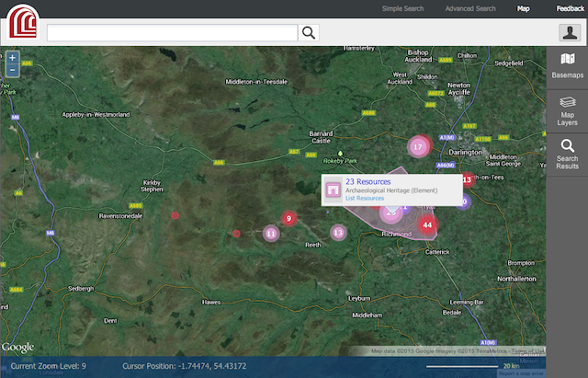Click the Northallerton map label
The width and height of the screenshot is (588, 378).
[516, 279]
